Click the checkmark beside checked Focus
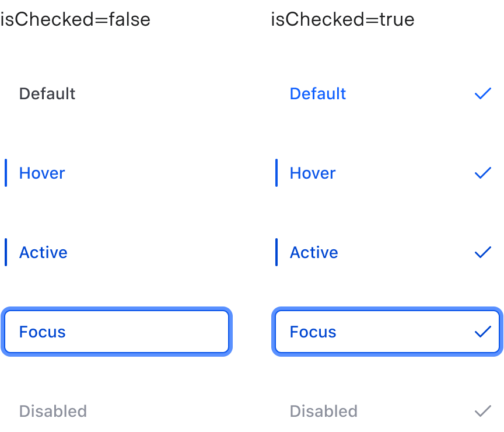The image size is (504, 432). coord(483,332)
